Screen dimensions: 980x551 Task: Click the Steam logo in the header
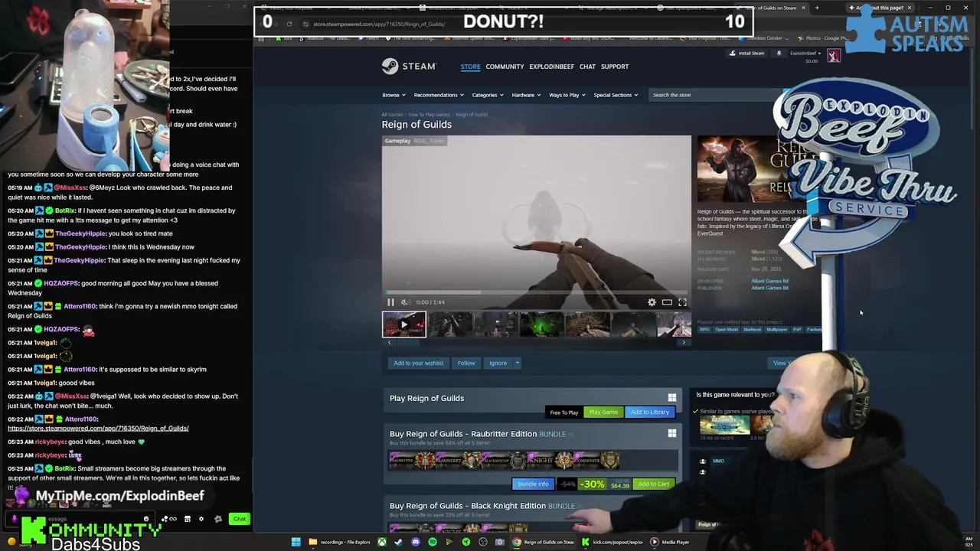pyautogui.click(x=409, y=67)
